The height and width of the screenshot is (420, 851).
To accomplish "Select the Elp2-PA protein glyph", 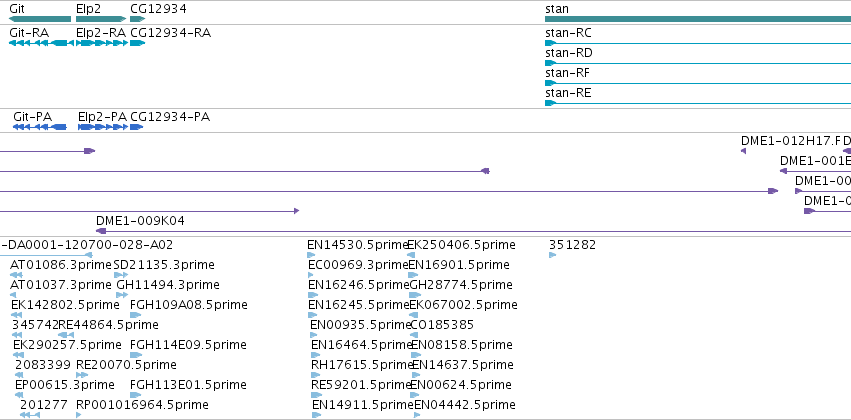I will [103, 127].
